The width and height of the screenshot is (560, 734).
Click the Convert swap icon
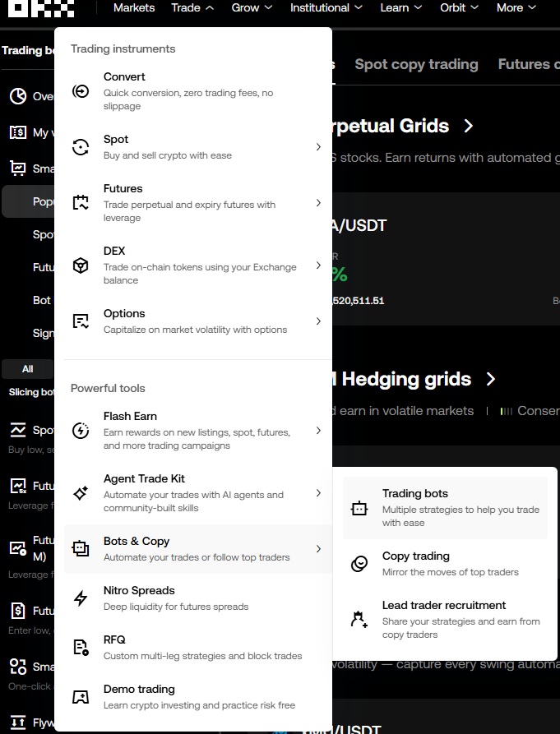[81, 90]
